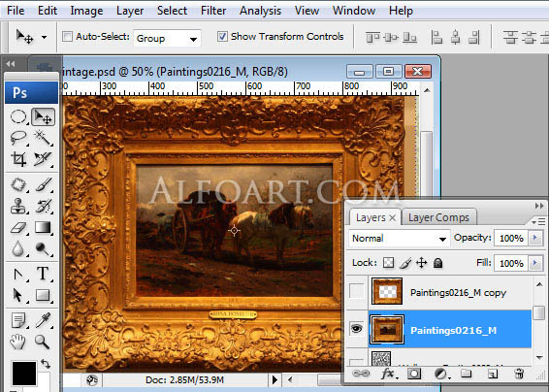549x392 pixels.
Task: Add a layer mask
Action: [414, 374]
